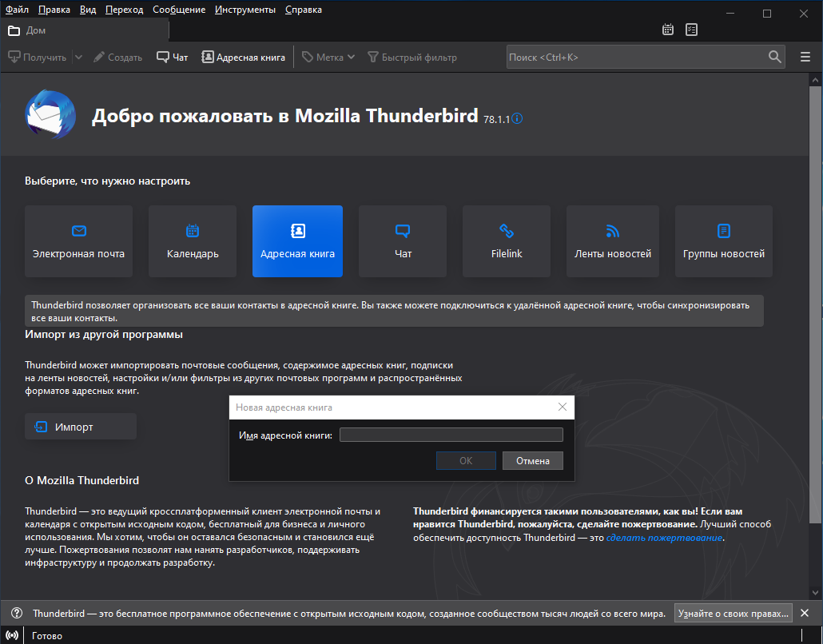Screen dimensions: 823x644
Task: Select the Календарь setup card
Action: point(193,241)
